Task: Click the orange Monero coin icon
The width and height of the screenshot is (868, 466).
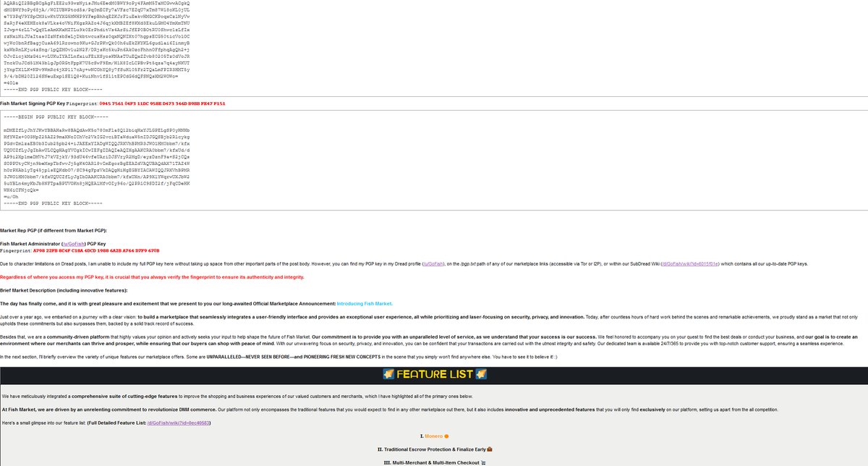Action: click(x=446, y=436)
